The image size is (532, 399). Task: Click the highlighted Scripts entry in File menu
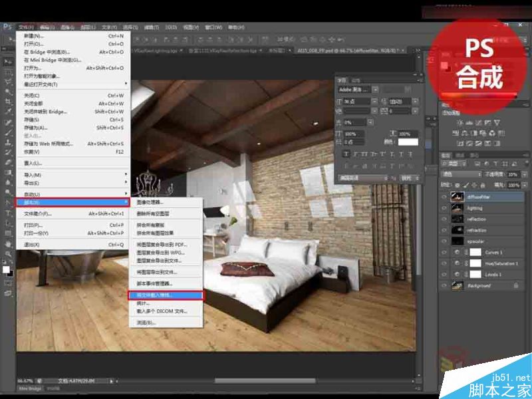72,203
